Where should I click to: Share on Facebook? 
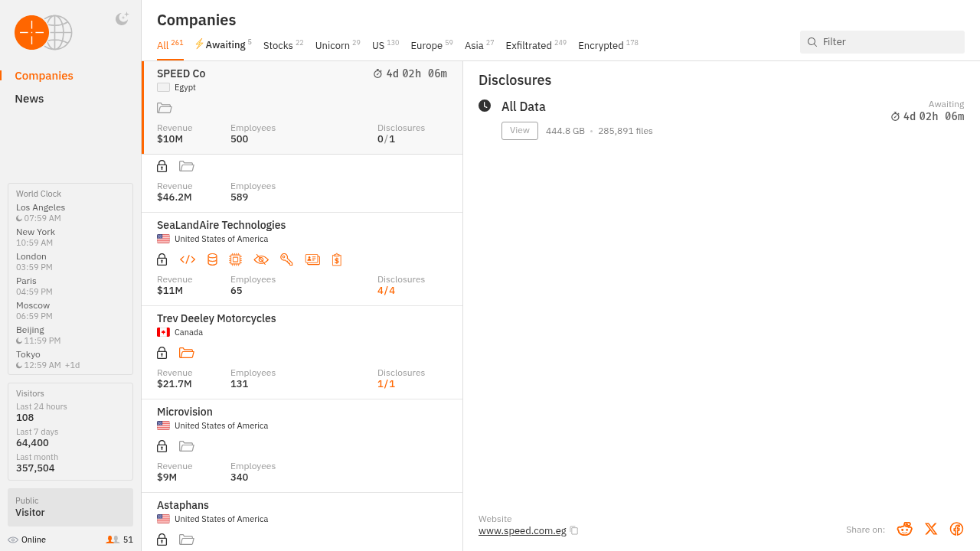click(956, 529)
